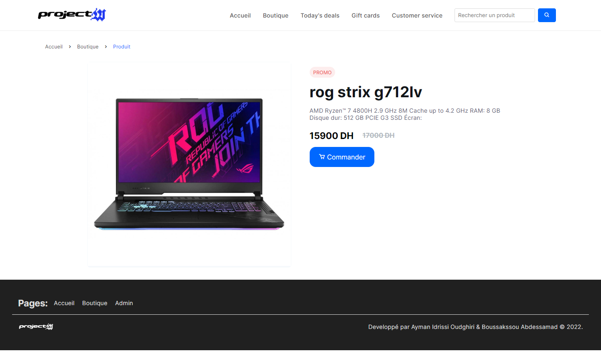This screenshot has width=601, height=364.
Task: Open Today's deals menu item
Action: pos(320,15)
